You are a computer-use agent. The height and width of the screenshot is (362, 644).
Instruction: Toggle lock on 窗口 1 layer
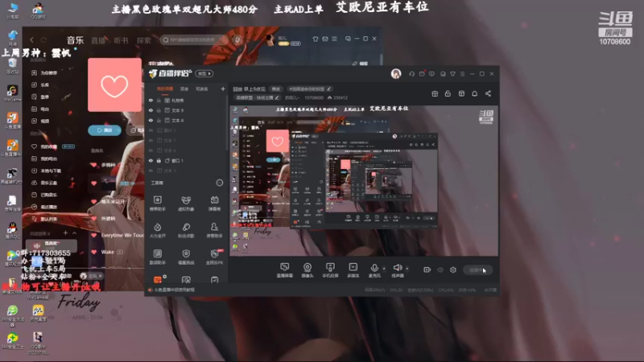159,160
